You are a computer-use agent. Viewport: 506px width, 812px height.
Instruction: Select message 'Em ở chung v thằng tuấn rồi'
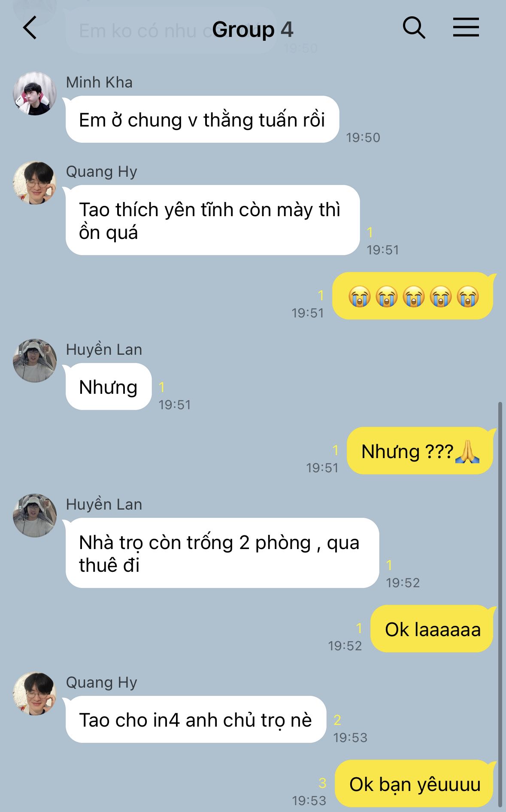coord(202,119)
